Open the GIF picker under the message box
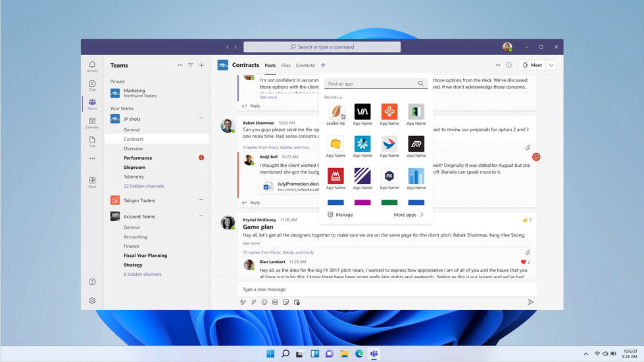This screenshot has width=644, height=362. 275,302
